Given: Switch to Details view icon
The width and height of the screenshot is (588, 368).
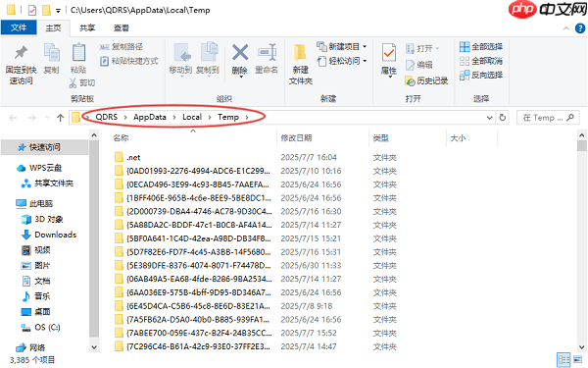Looking at the screenshot, I should [563, 360].
